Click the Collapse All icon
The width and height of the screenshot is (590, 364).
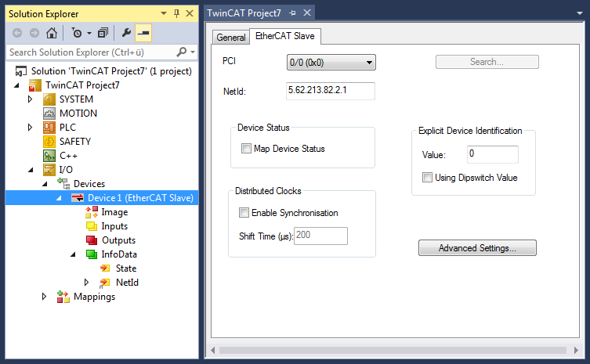click(103, 33)
